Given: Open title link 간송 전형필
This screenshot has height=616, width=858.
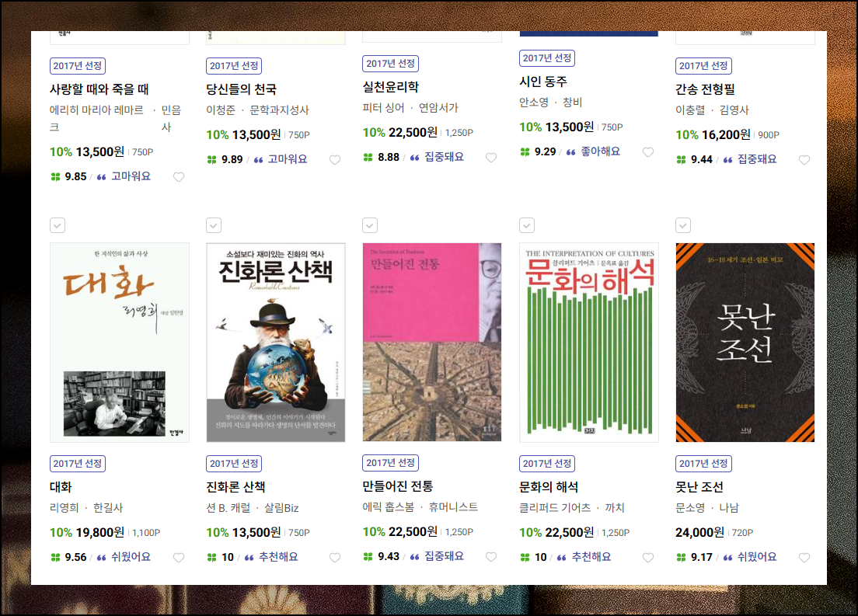Looking at the screenshot, I should (706, 89).
